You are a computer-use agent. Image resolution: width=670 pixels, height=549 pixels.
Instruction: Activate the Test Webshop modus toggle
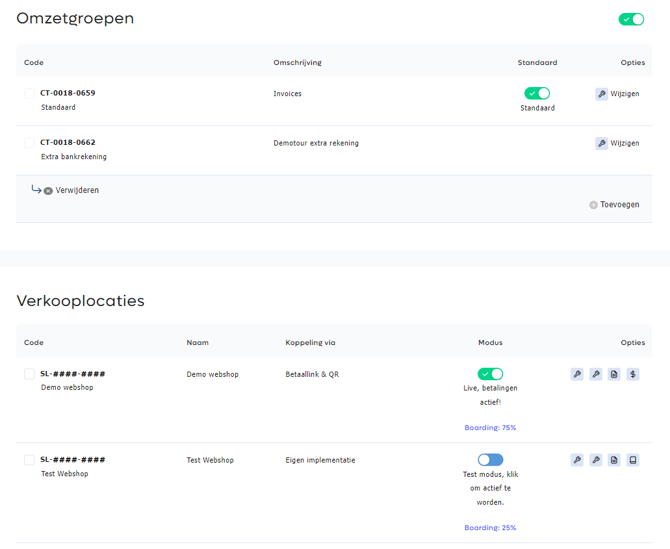click(x=491, y=460)
